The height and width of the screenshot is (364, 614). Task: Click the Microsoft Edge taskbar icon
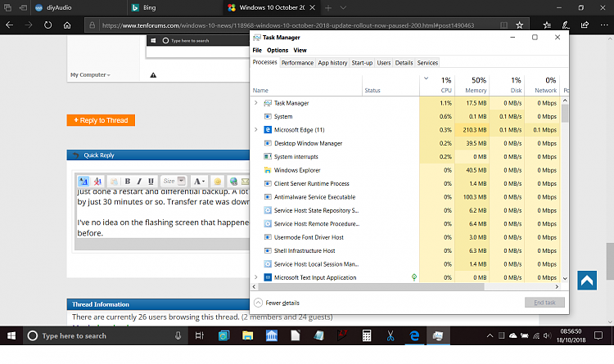[414, 336]
